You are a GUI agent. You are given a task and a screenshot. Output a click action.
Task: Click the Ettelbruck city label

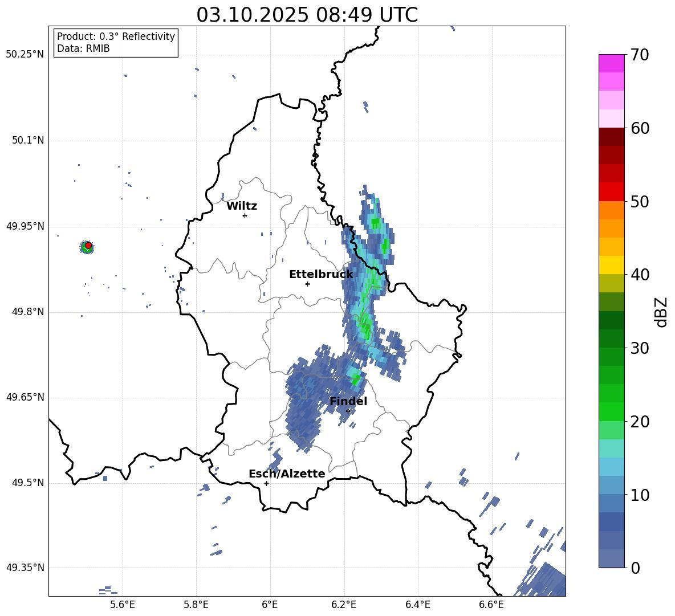pos(321,275)
